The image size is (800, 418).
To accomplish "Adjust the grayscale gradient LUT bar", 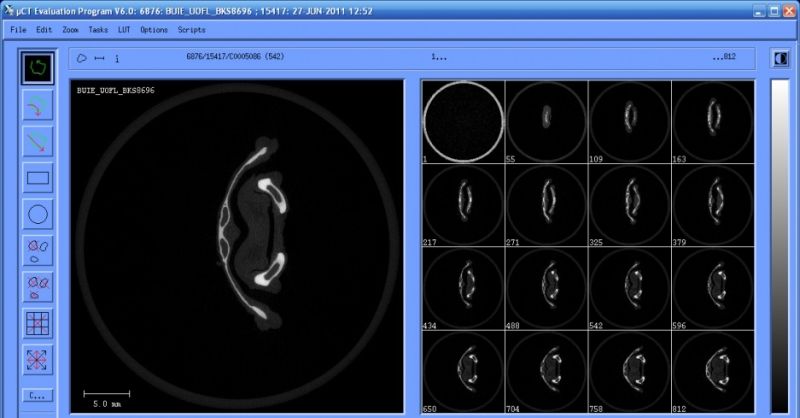I will pos(780,245).
